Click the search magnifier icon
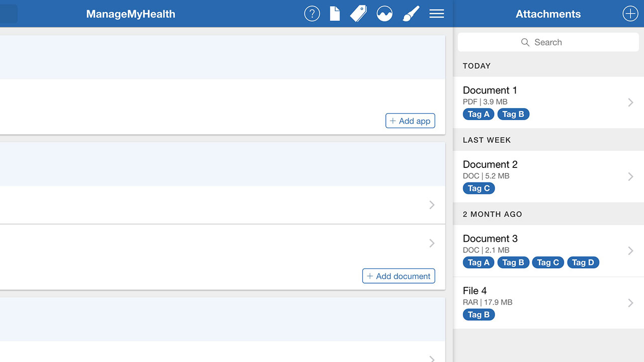This screenshot has height=362, width=644. pyautogui.click(x=525, y=42)
